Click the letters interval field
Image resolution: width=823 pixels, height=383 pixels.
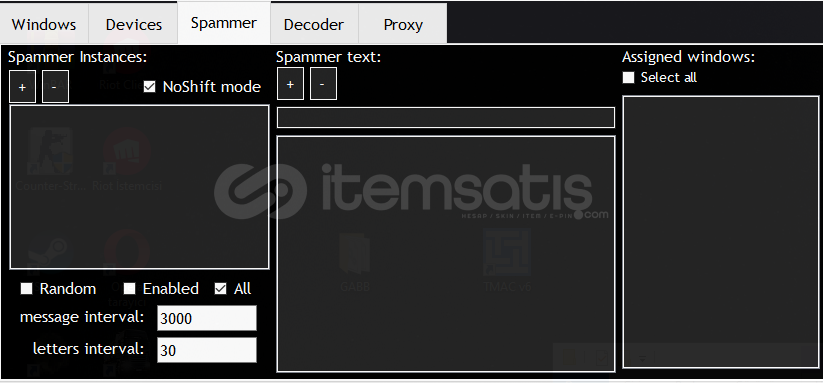[x=207, y=350]
